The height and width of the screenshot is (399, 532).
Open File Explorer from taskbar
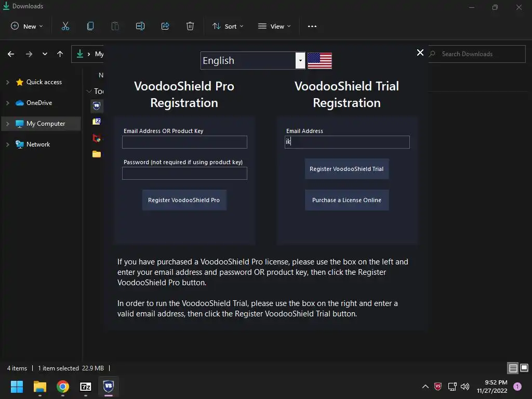[x=39, y=387]
